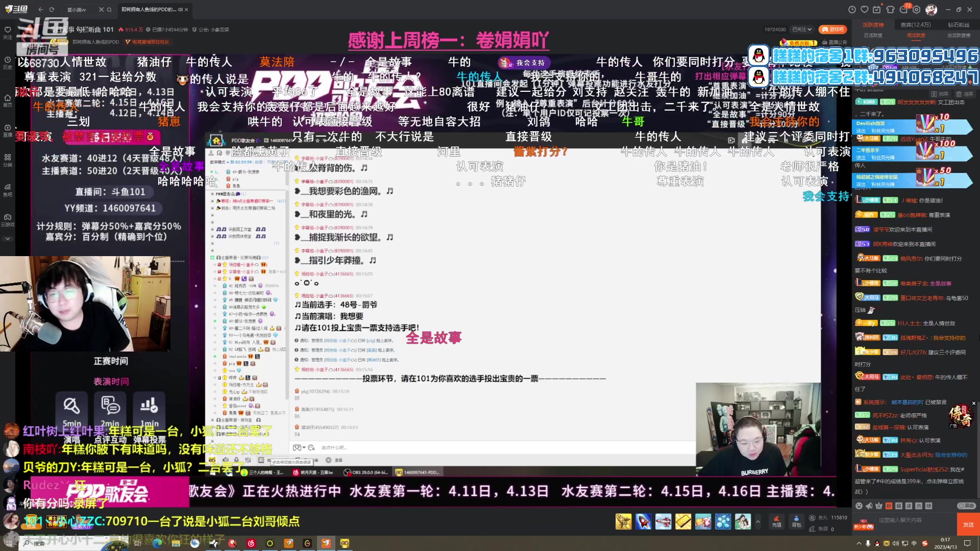Toggle the 热 chat filter
Image resolution: width=980 pixels, height=551 pixels.
(x=919, y=506)
